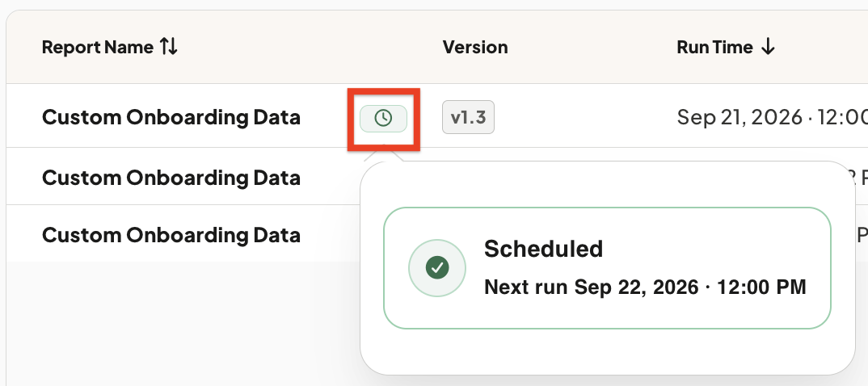
Task: Click the Scheduled heading in the popup
Action: click(x=543, y=249)
